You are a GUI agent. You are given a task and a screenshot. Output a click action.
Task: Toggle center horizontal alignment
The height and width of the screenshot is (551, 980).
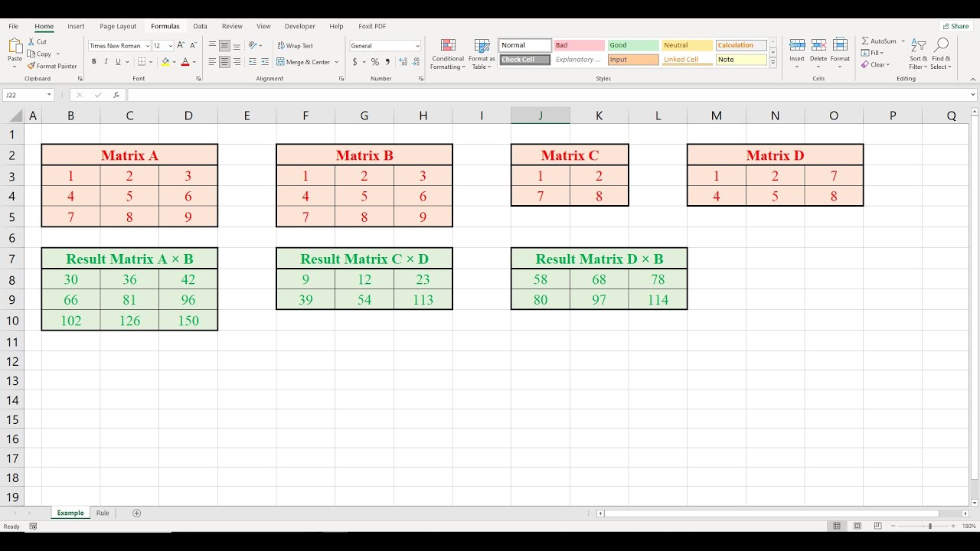[224, 62]
